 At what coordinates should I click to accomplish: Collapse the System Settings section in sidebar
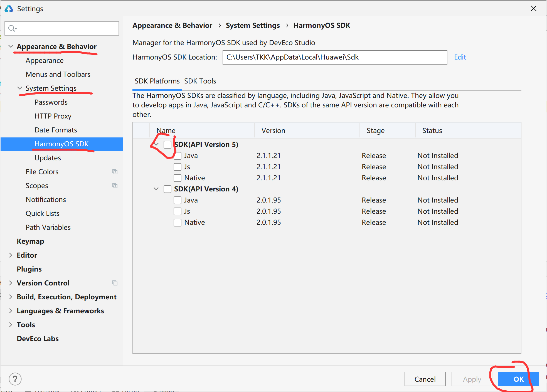[19, 88]
